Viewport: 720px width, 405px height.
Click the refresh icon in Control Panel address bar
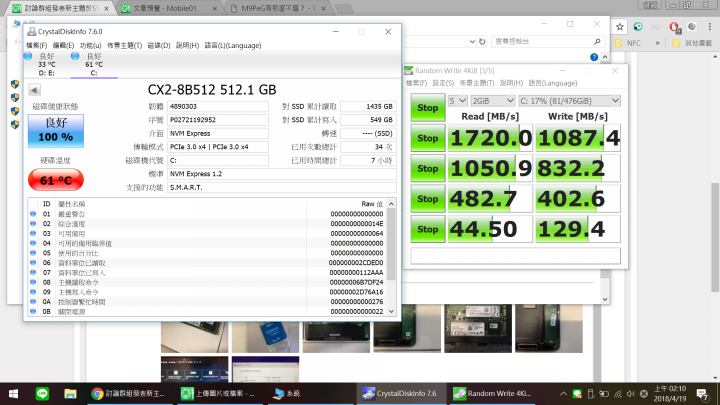pos(482,41)
